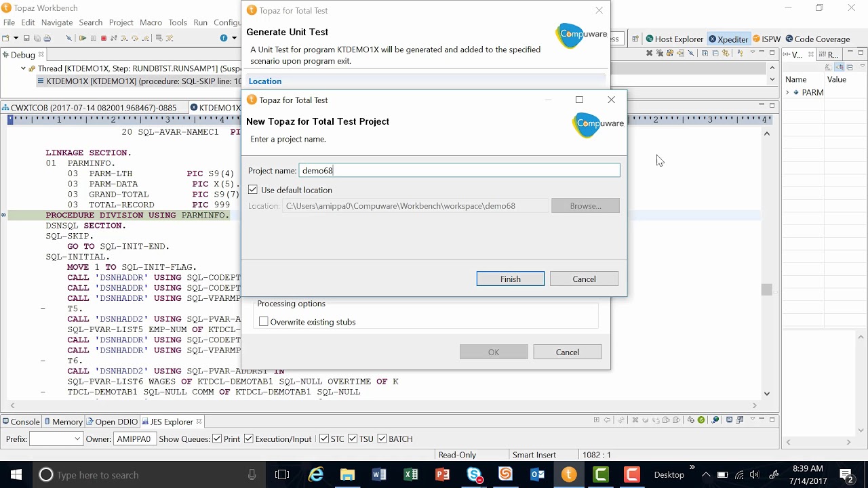Switch to the Memory tab
This screenshot has height=488, width=868.
point(63,422)
